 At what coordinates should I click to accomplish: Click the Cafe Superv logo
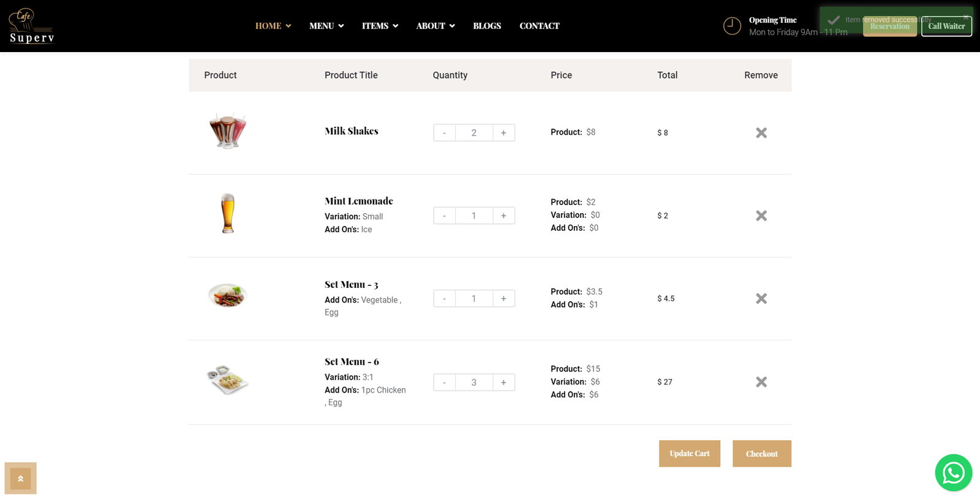32,26
